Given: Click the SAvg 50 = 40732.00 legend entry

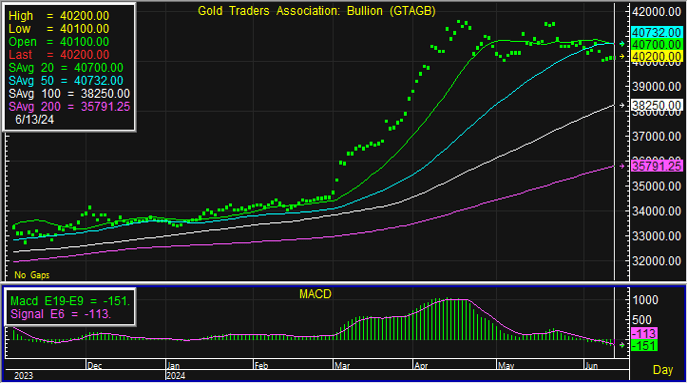Looking at the screenshot, I should tap(66, 81).
